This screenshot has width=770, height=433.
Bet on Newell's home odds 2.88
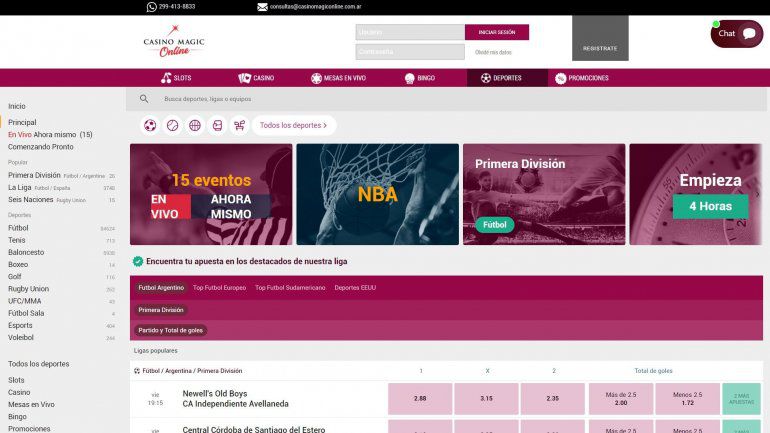pyautogui.click(x=420, y=398)
